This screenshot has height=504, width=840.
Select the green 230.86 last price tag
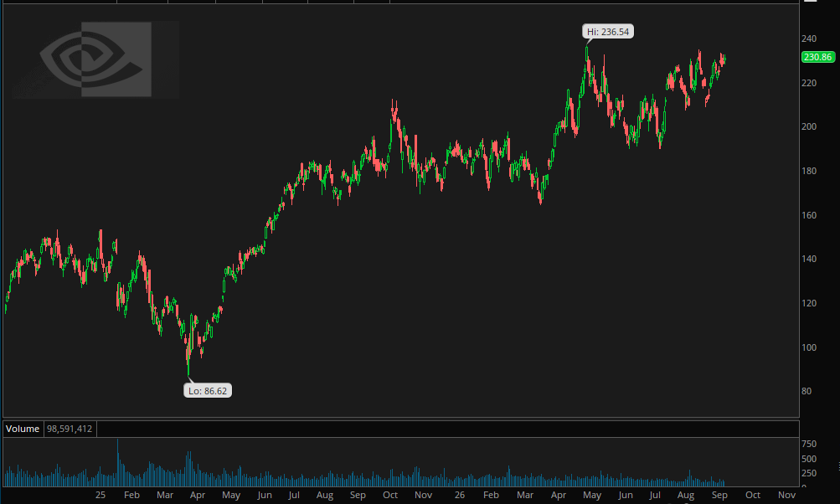tap(817, 57)
